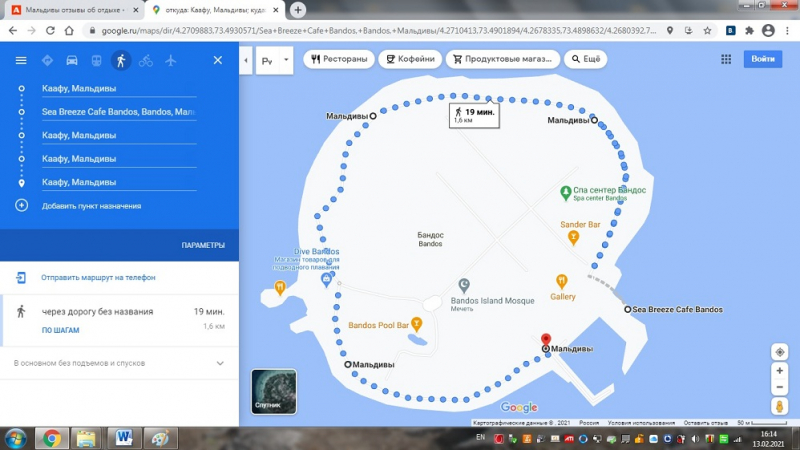Click Оставить отзыв link
The height and width of the screenshot is (450, 800).
[x=705, y=423]
